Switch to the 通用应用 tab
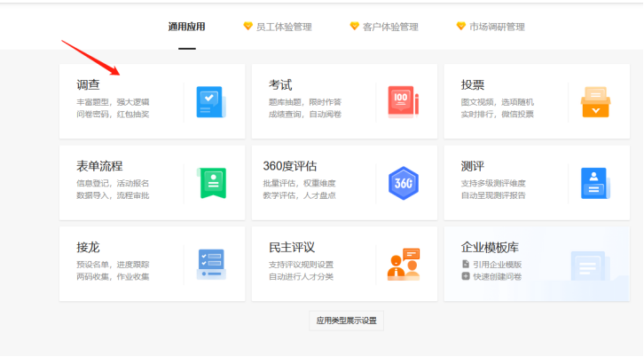Image resolution: width=644 pixels, height=357 pixels. [187, 27]
